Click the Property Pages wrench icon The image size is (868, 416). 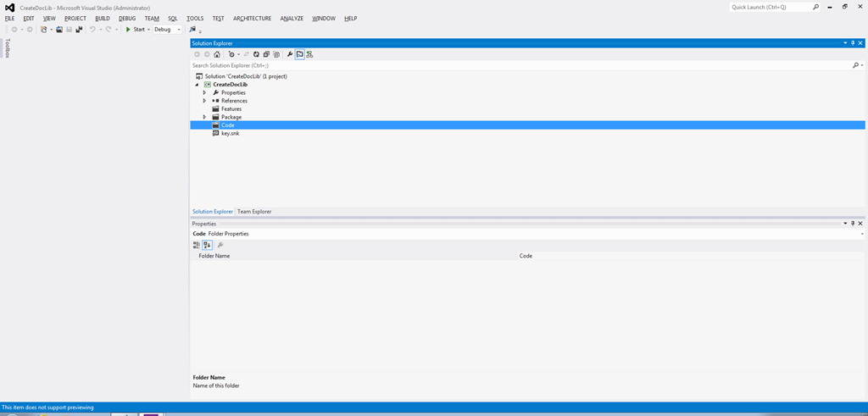[x=220, y=245]
